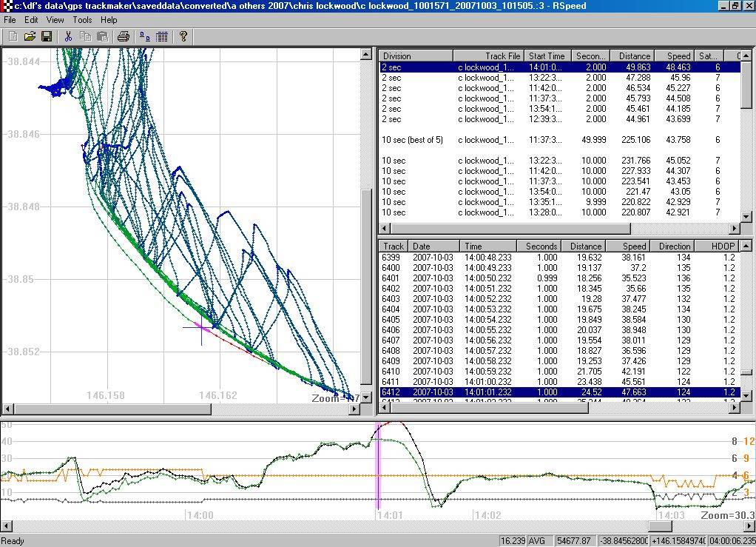Viewport: 756px width, 547px height.
Task: Print using the printer icon
Action: pyautogui.click(x=124, y=36)
